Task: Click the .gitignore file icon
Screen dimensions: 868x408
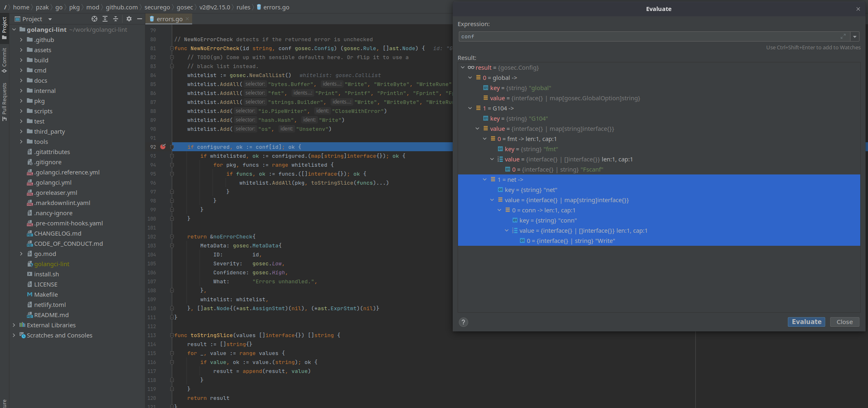Action: coord(30,162)
